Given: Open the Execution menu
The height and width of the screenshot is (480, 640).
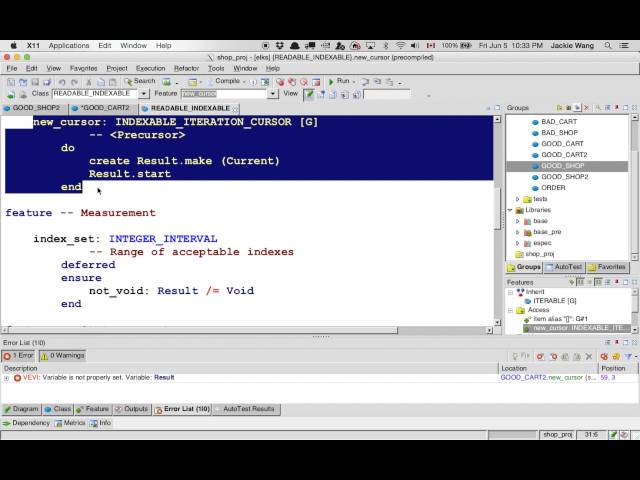Looking at the screenshot, I should (151, 68).
